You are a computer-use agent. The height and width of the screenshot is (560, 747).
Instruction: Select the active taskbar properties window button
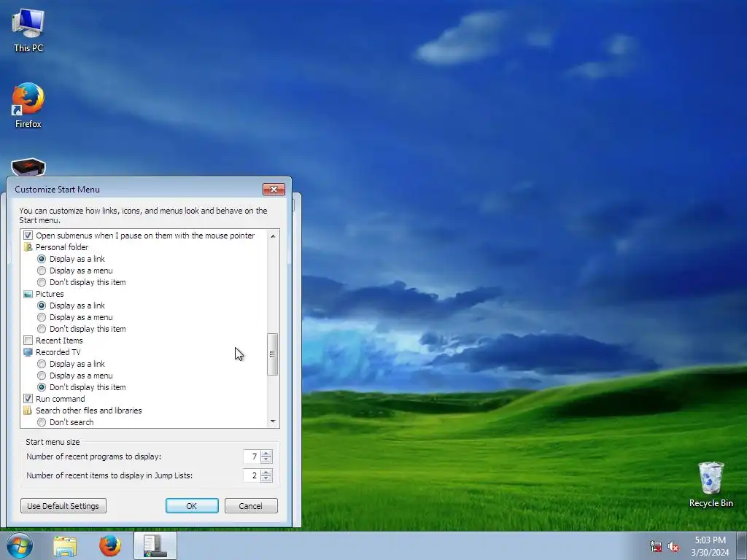point(155,545)
